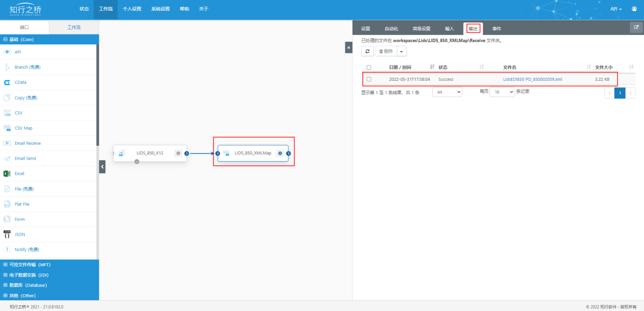644x311 pixels.
Task: Click the refresh icon in output panel
Action: click(x=367, y=51)
